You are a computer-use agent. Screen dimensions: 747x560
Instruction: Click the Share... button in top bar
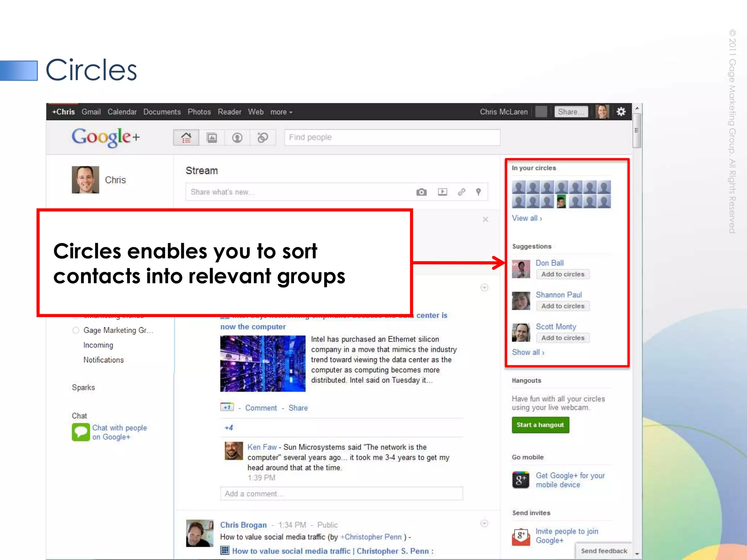pyautogui.click(x=571, y=112)
